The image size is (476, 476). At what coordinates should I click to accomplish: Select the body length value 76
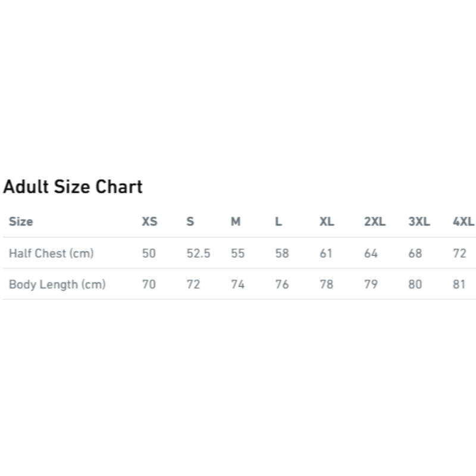(282, 284)
